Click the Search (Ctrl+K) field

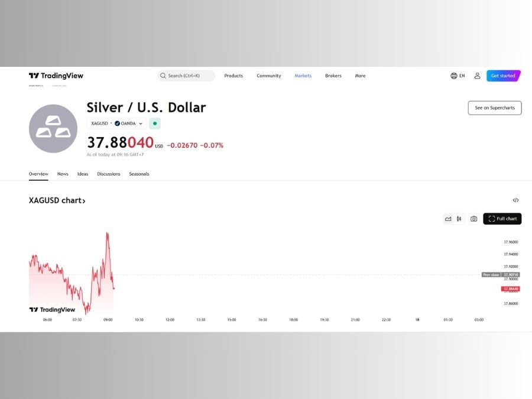click(x=186, y=76)
